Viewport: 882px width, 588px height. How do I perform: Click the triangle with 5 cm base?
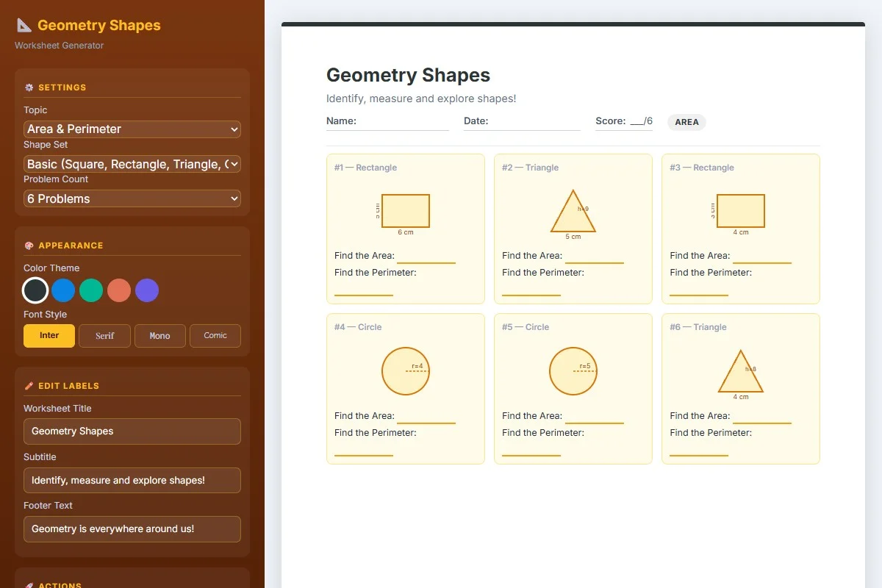[x=573, y=211]
